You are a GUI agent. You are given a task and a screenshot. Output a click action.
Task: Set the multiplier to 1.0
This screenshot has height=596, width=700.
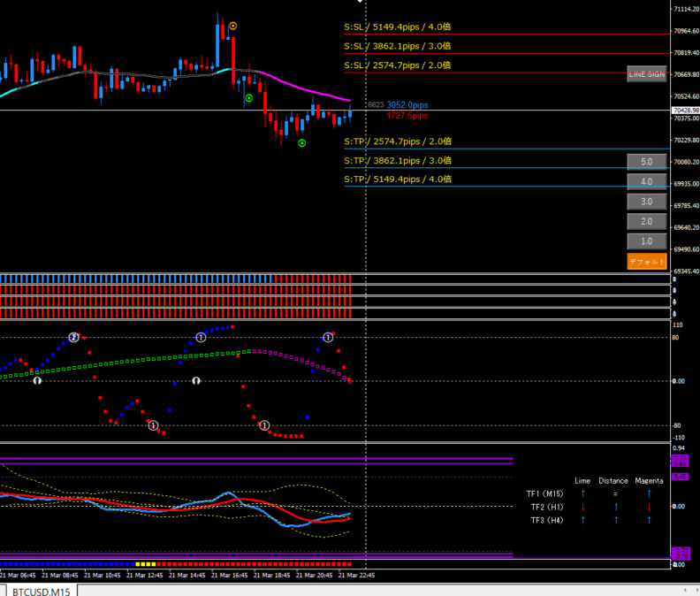[x=646, y=241]
